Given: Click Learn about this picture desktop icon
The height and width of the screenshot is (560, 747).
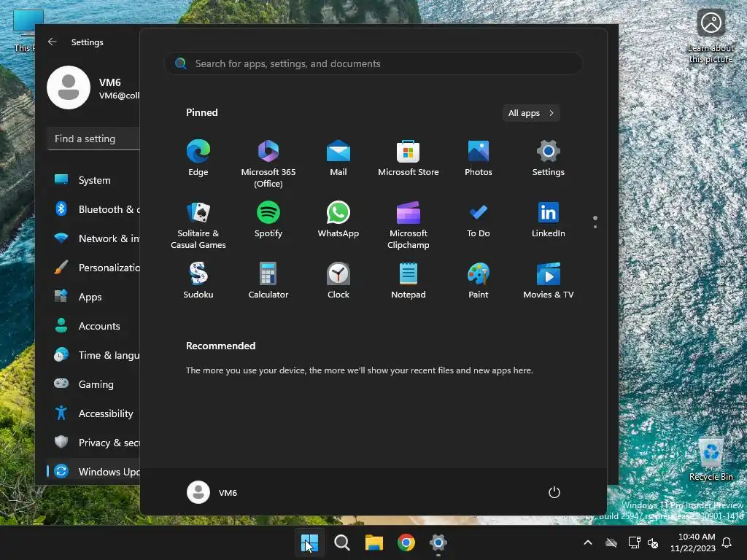Looking at the screenshot, I should [711, 36].
